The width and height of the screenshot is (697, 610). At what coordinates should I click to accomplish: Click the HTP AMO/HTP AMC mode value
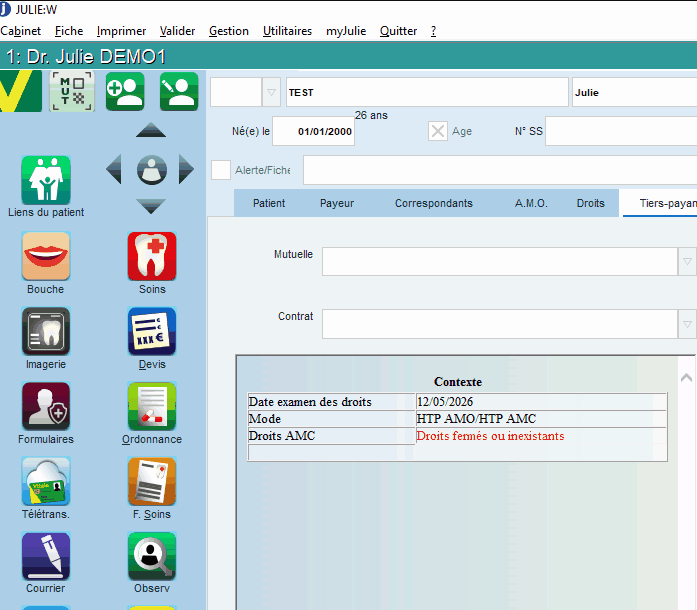point(476,419)
